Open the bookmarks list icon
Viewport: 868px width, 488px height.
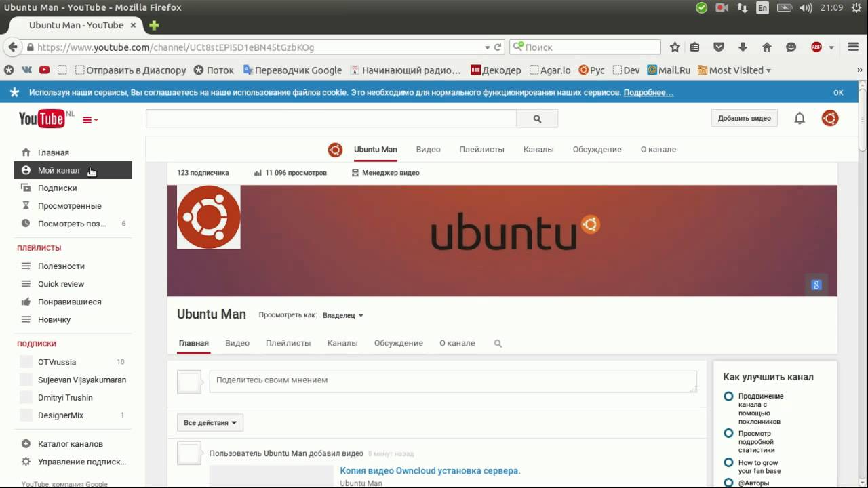[694, 47]
